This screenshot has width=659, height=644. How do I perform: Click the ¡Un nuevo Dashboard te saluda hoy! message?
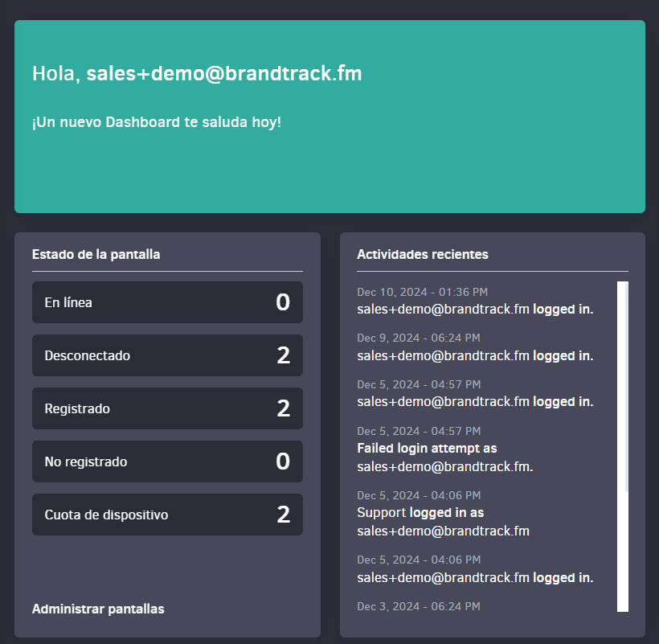[x=157, y=122]
